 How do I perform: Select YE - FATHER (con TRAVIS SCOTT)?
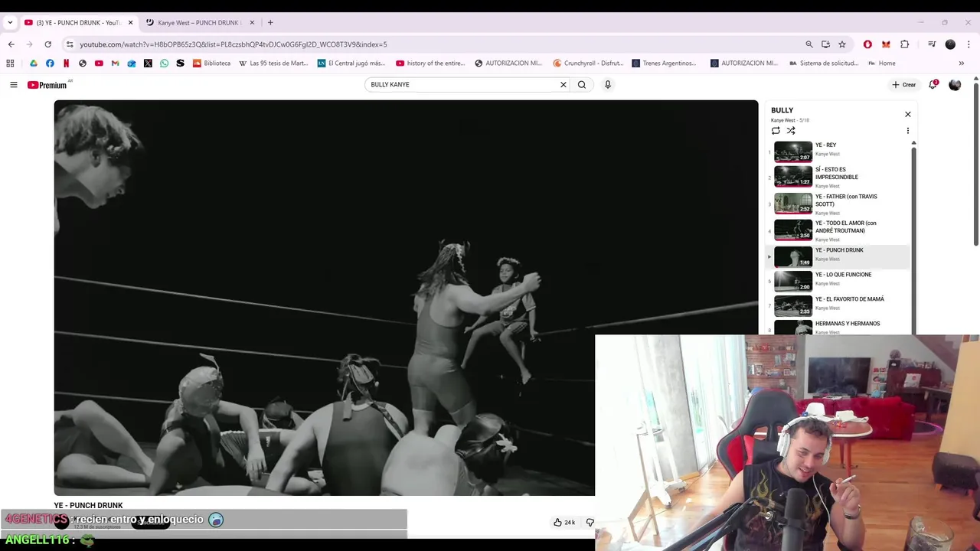(x=838, y=204)
